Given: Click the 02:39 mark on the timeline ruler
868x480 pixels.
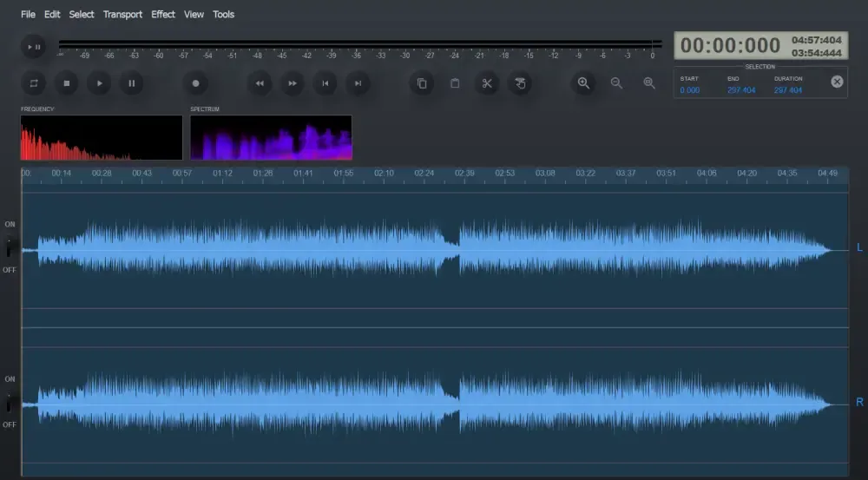Looking at the screenshot, I should (464, 174).
